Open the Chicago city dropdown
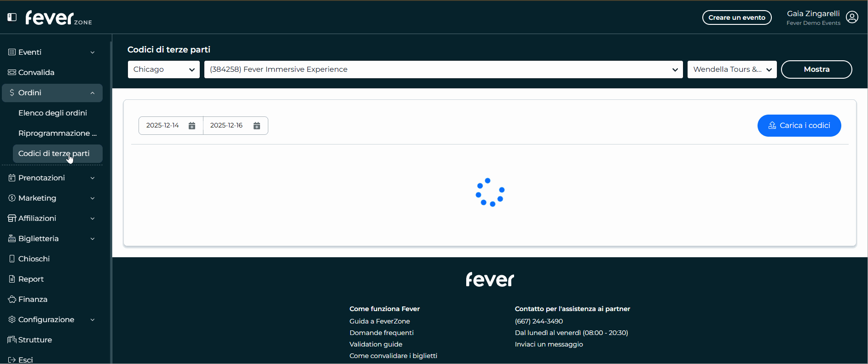The width and height of the screenshot is (868, 364). coord(164,69)
